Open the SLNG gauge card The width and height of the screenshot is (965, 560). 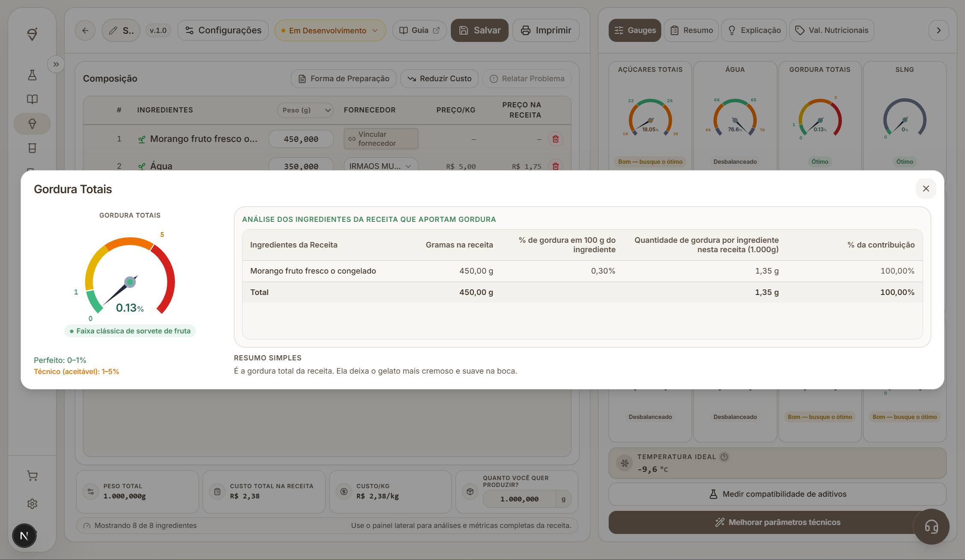[905, 116]
